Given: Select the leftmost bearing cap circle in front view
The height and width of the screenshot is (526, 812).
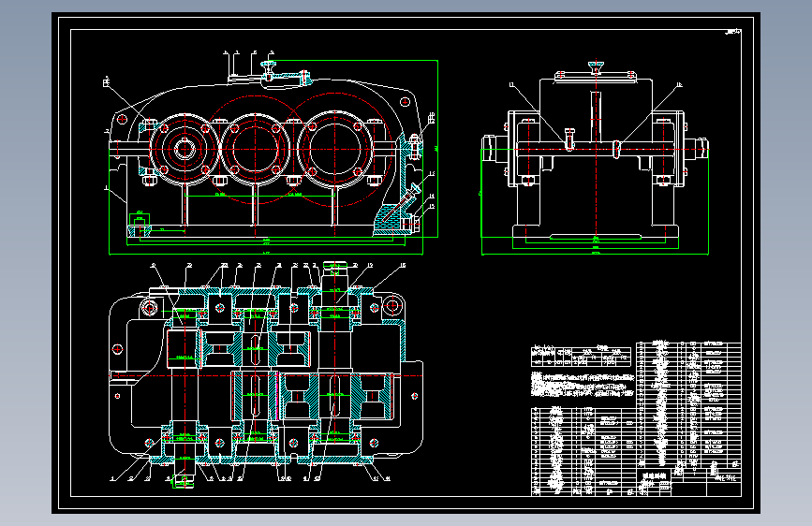Looking at the screenshot, I should (x=184, y=149).
